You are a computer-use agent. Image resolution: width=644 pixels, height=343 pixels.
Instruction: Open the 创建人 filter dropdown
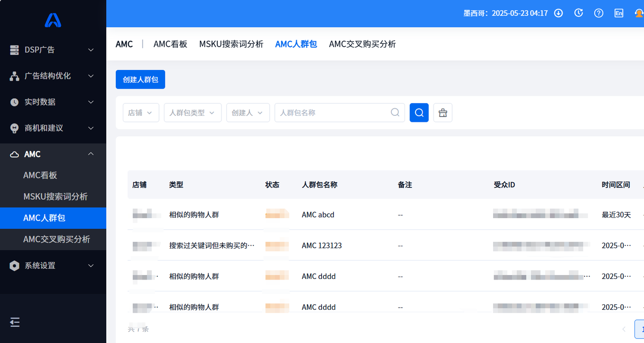tap(248, 112)
